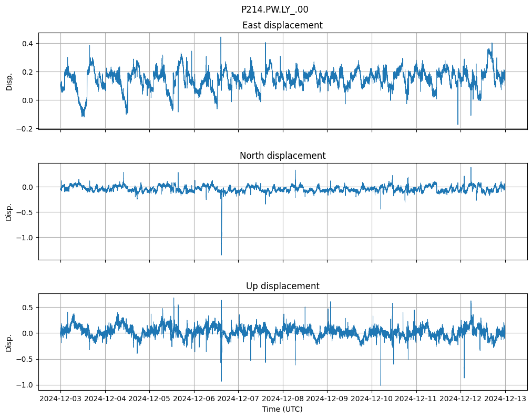
Task: Select the Up displacement plot title
Action: click(x=282, y=286)
